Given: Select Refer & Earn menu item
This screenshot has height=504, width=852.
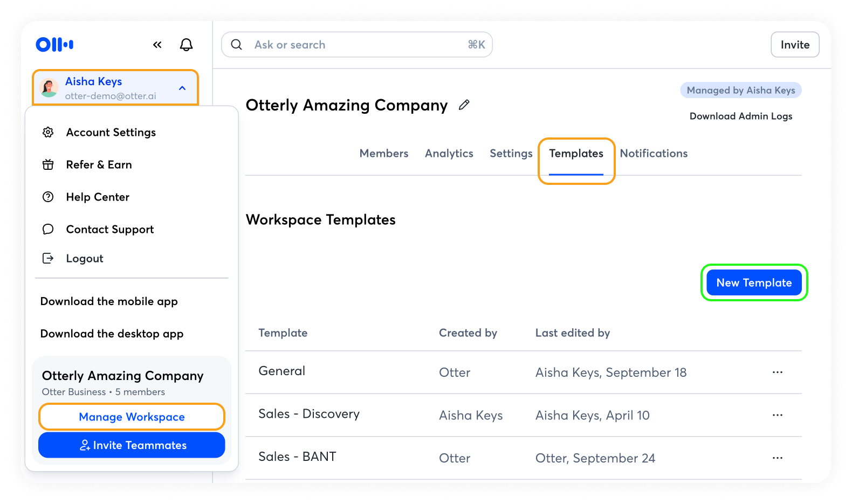Looking at the screenshot, I should [x=99, y=165].
